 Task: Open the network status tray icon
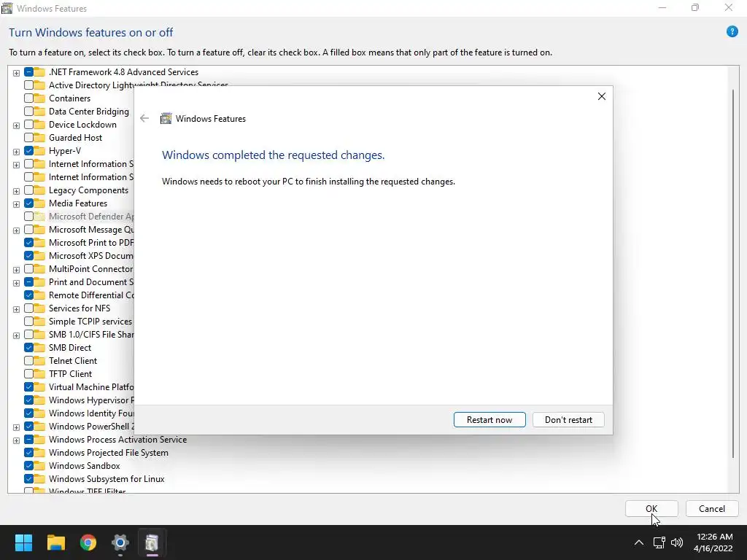(659, 542)
